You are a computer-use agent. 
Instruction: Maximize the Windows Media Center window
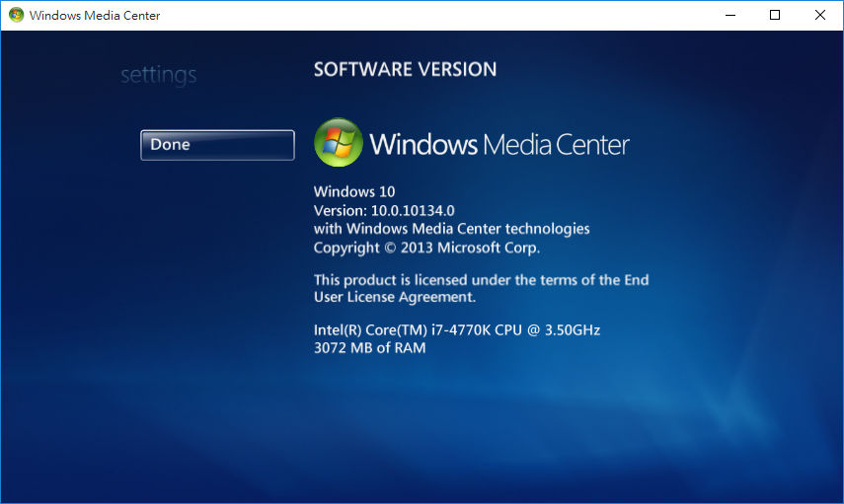pyautogui.click(x=775, y=15)
